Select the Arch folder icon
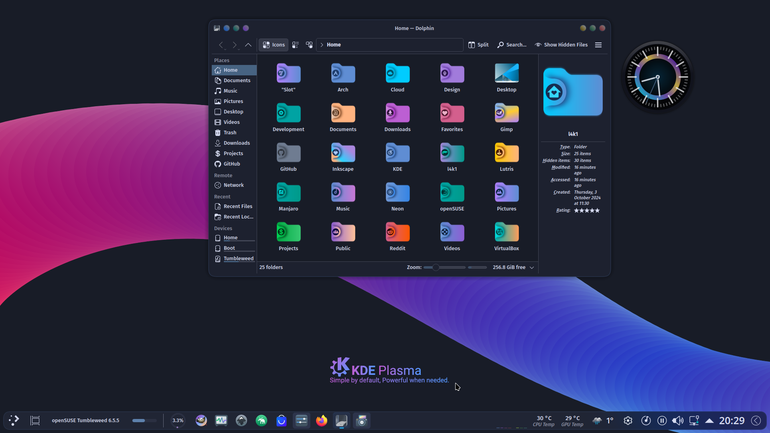The height and width of the screenshot is (433, 770). pos(343,74)
